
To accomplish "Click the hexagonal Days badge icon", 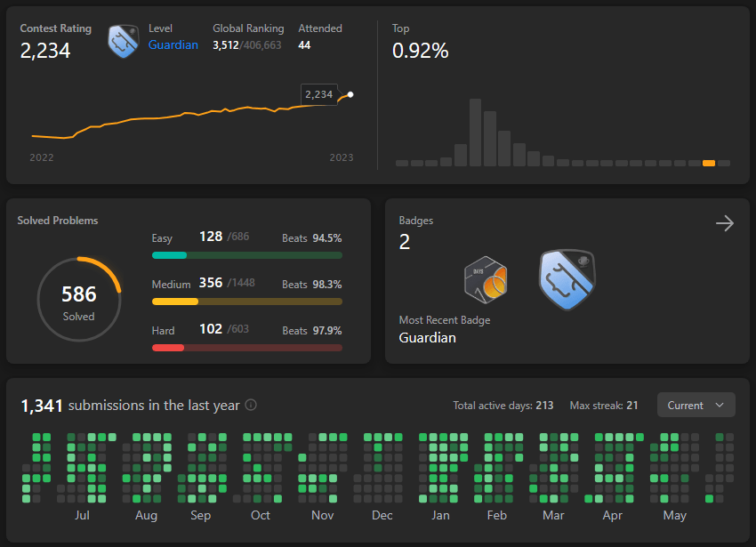I will (x=486, y=280).
